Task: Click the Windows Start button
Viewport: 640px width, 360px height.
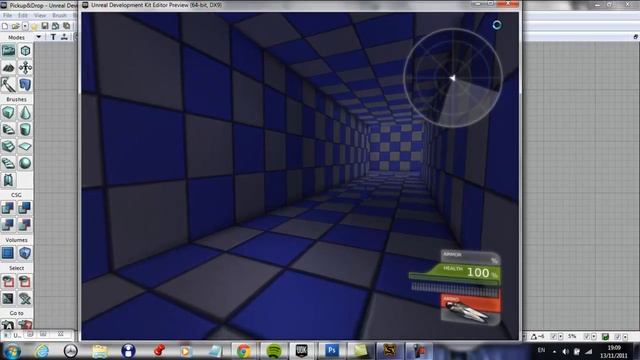Action: [x=12, y=351]
